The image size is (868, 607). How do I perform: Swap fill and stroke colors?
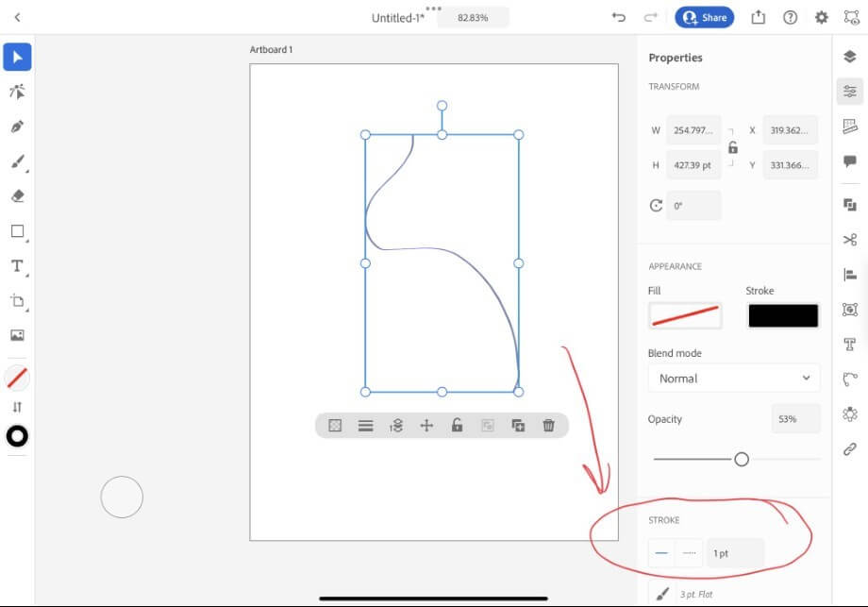coord(17,407)
